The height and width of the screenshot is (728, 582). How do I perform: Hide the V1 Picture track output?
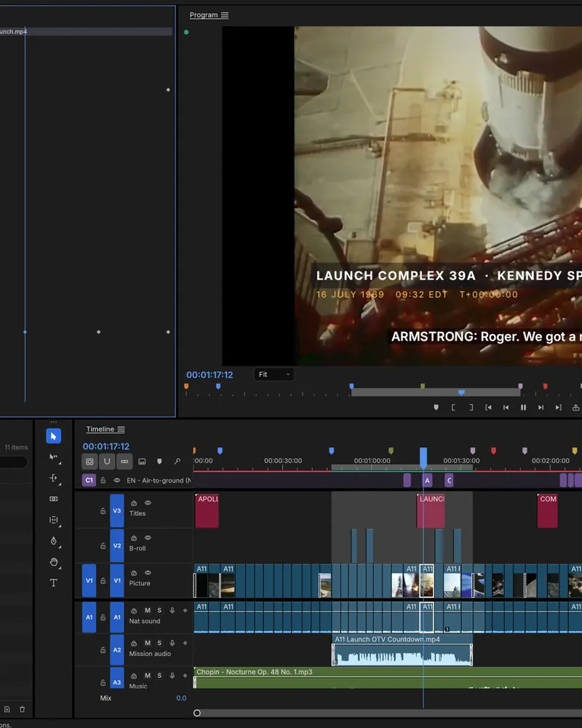tap(148, 572)
